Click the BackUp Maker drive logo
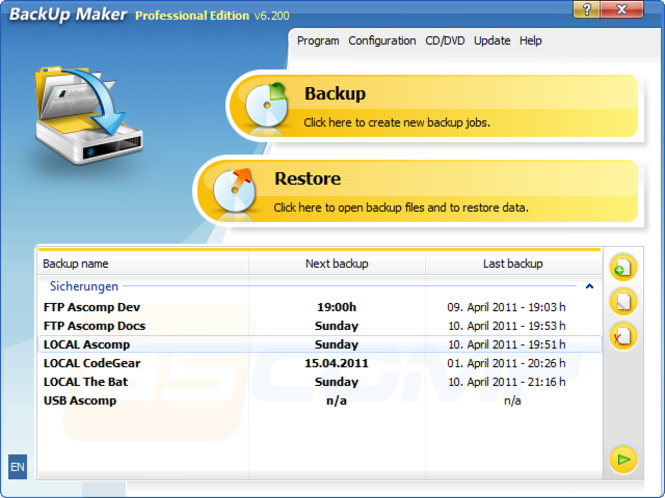The height and width of the screenshot is (498, 665). [x=82, y=118]
